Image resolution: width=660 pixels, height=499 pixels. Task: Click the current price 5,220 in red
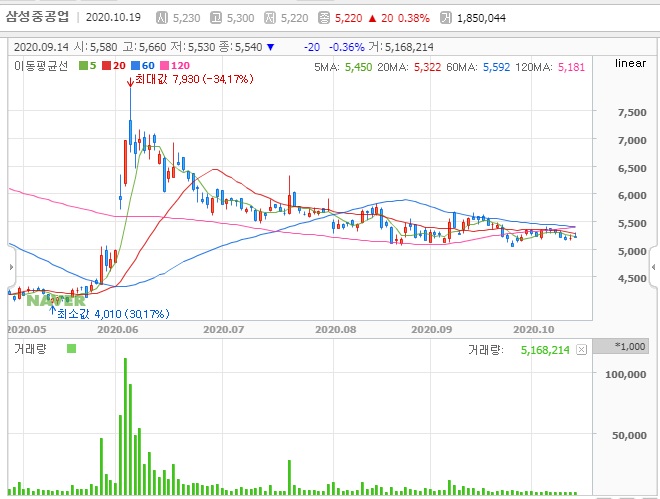point(349,18)
